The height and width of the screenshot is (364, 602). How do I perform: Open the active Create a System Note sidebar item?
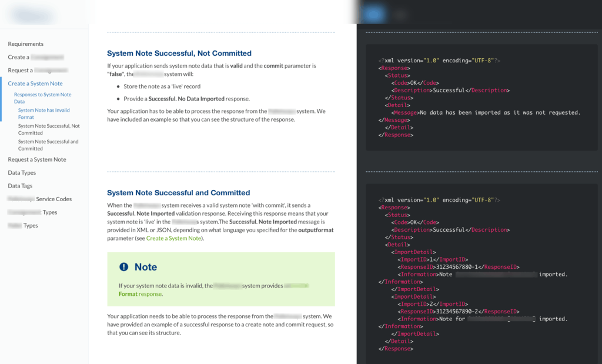coord(35,84)
